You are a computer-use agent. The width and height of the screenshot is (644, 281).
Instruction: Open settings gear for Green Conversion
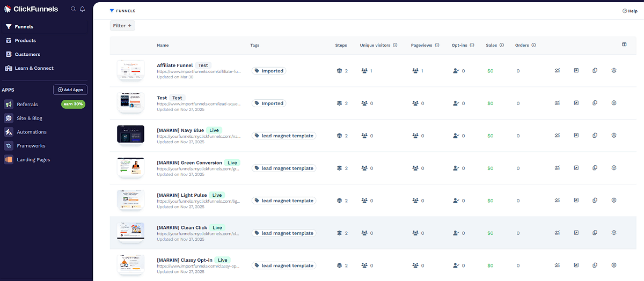614,168
